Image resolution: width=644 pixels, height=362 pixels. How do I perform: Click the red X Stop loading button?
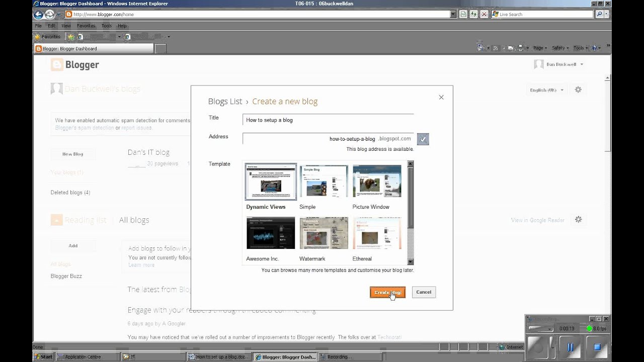coord(484,15)
